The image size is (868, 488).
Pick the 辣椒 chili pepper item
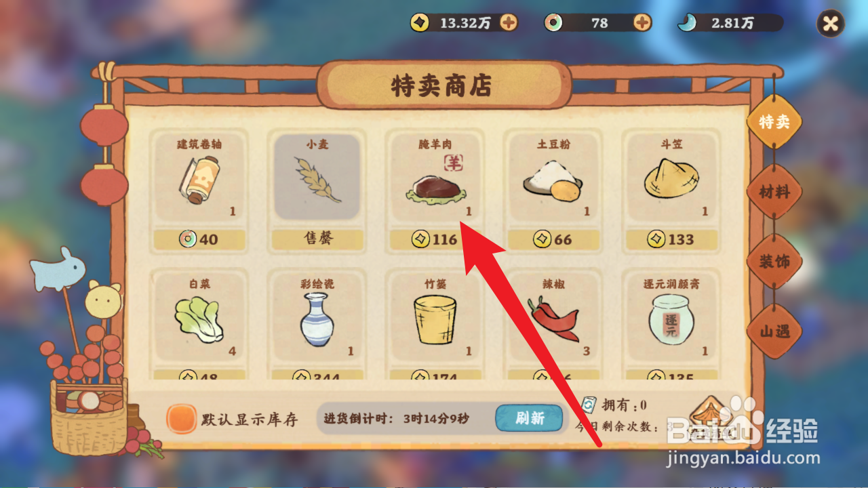click(553, 317)
